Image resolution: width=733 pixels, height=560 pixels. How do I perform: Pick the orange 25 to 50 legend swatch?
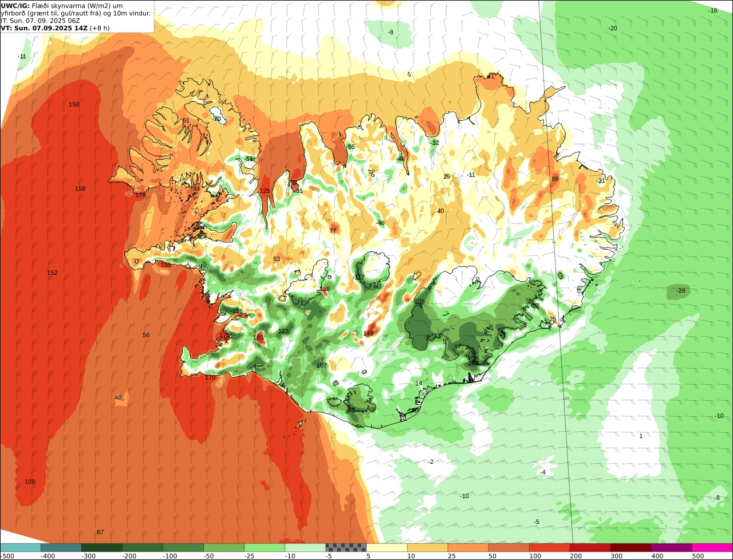(x=468, y=547)
